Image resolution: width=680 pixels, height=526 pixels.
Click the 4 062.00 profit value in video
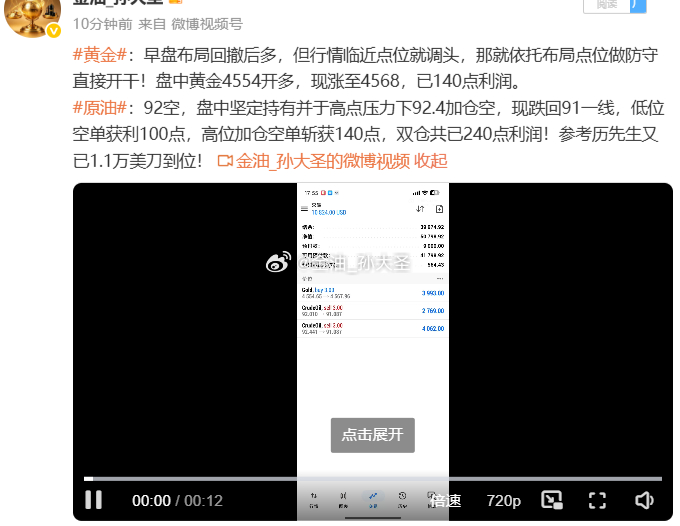[x=433, y=329]
